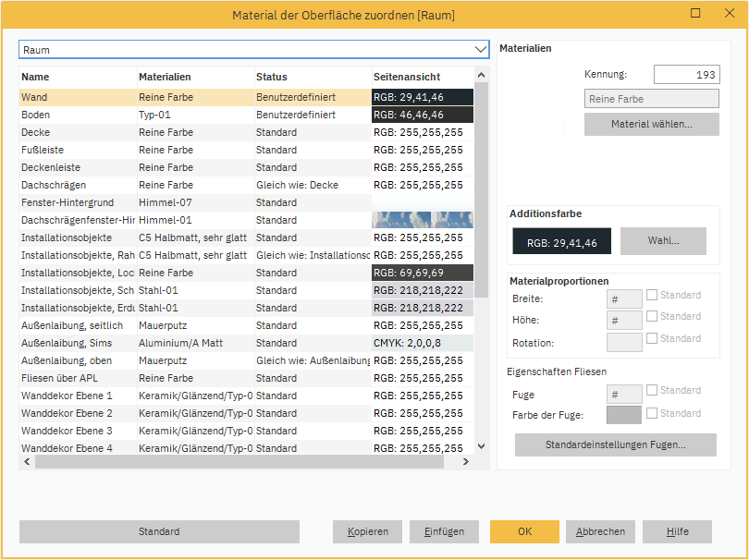Enable the Standard checkbox next to Breite

tap(652, 296)
